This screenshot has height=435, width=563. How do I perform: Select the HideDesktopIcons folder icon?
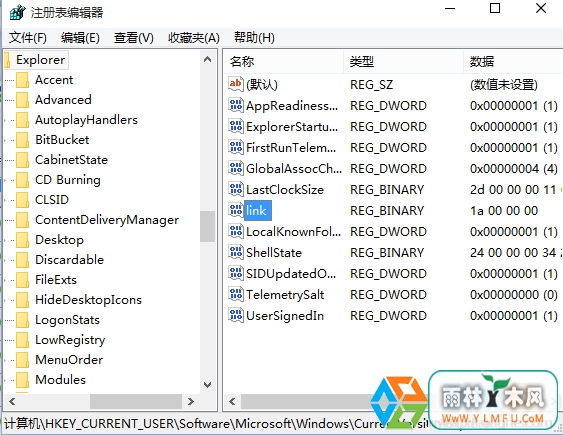[22, 300]
